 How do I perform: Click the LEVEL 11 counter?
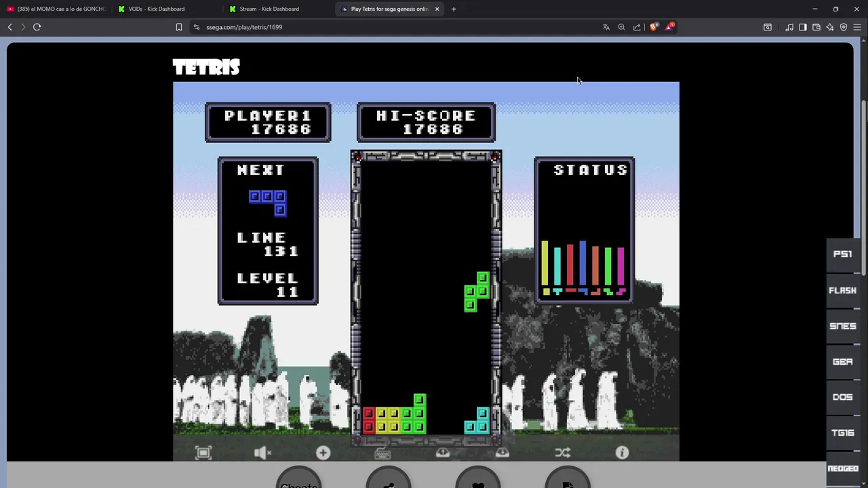coord(268,285)
